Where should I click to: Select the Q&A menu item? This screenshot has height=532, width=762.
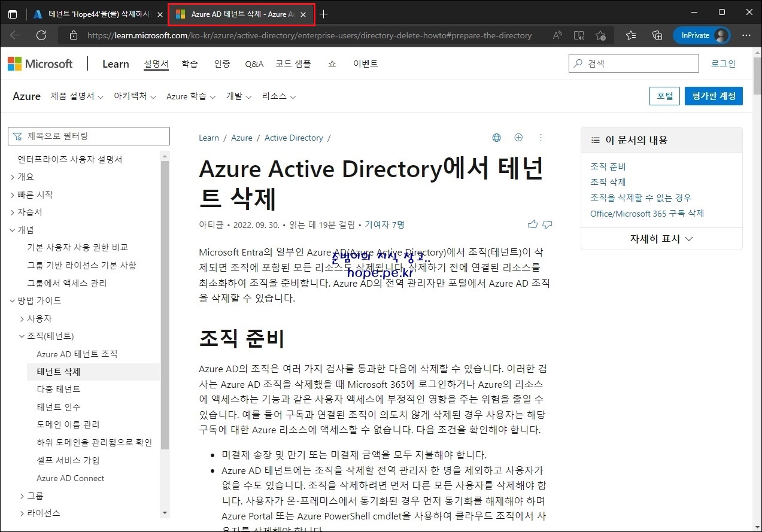(x=254, y=64)
